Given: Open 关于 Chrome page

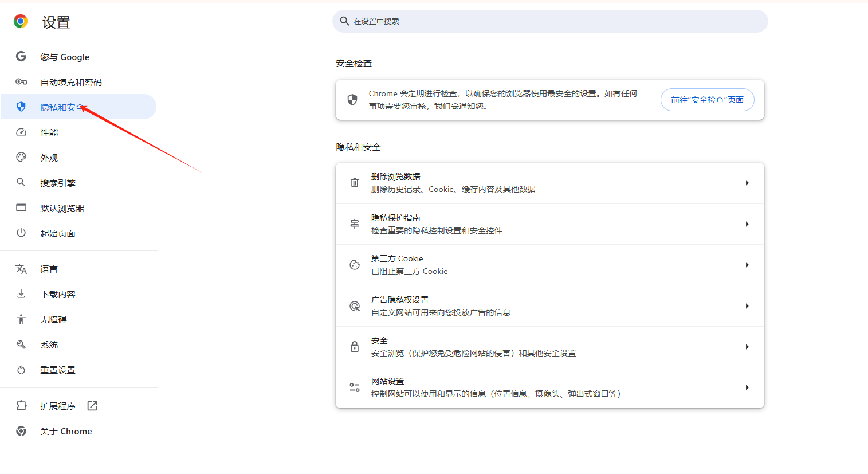Looking at the screenshot, I should pos(78,431).
